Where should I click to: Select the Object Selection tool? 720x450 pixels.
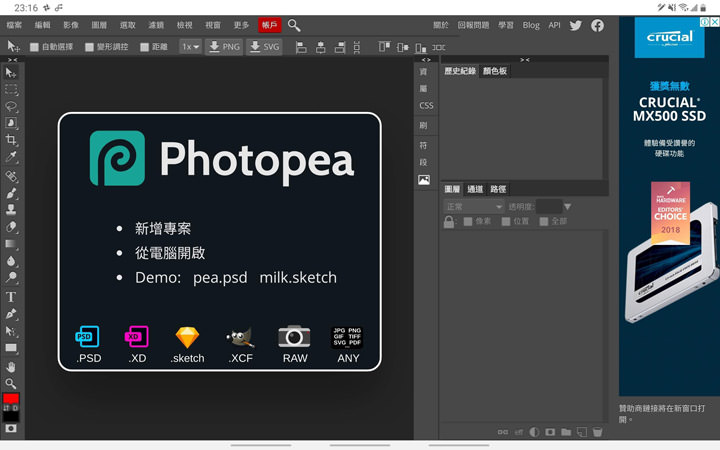click(x=11, y=123)
